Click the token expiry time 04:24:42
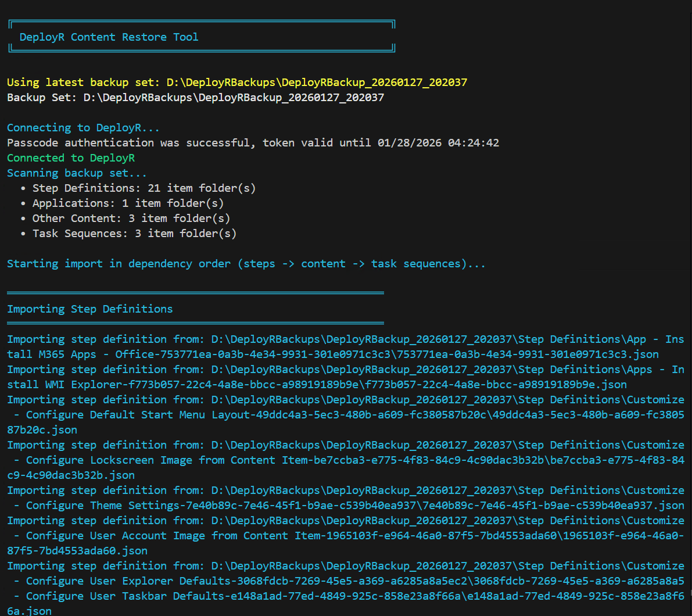 click(473, 143)
